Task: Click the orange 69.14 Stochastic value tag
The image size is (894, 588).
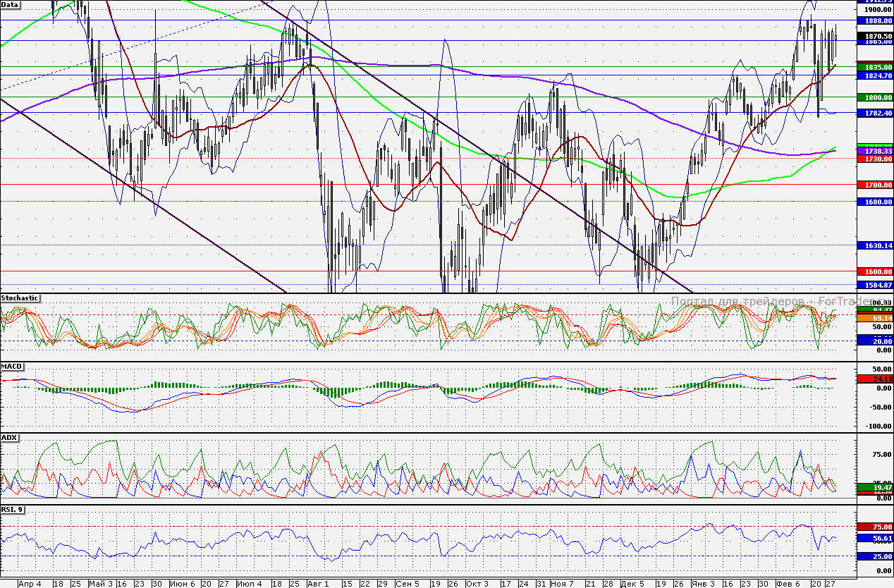Action: pos(874,318)
